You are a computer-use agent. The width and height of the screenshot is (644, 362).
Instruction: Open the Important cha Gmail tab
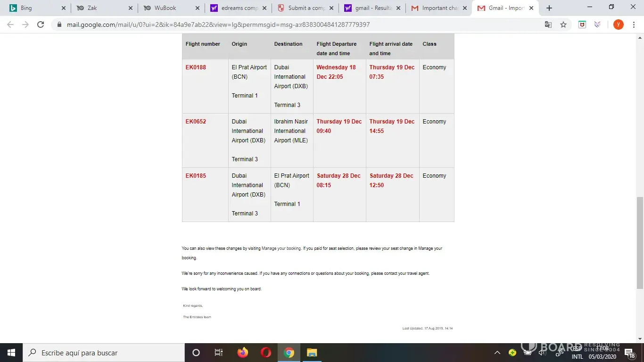point(440,8)
